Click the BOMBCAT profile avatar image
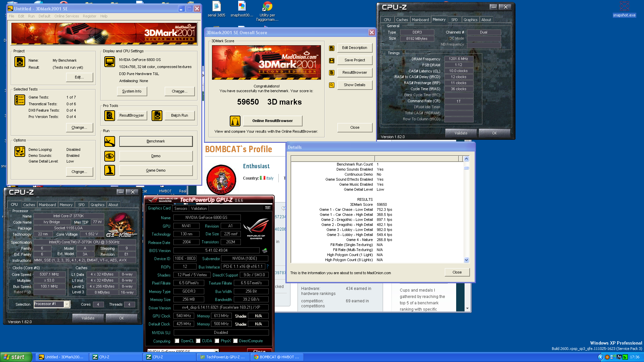 click(221, 179)
